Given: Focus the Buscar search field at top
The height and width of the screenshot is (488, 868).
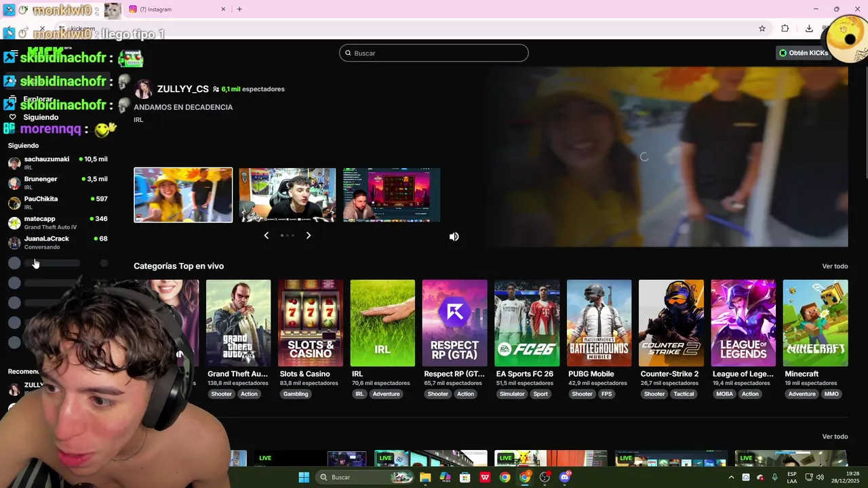Looking at the screenshot, I should click(x=434, y=53).
